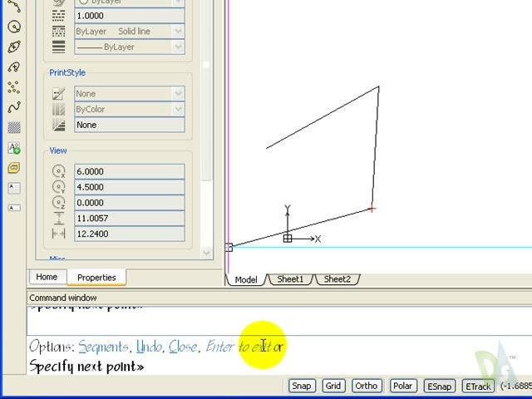The height and width of the screenshot is (399, 532).
Task: Click the coordinate readout in status bar
Action: click(516, 387)
